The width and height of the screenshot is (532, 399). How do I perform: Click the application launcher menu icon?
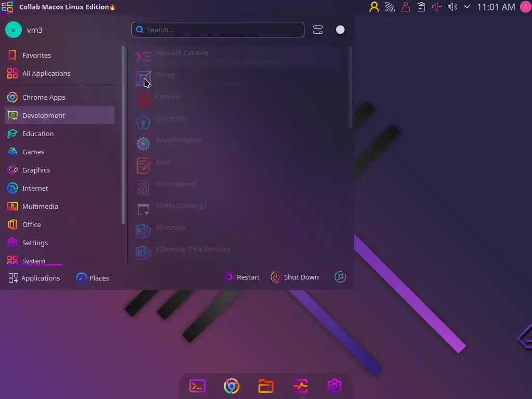pos(7,7)
